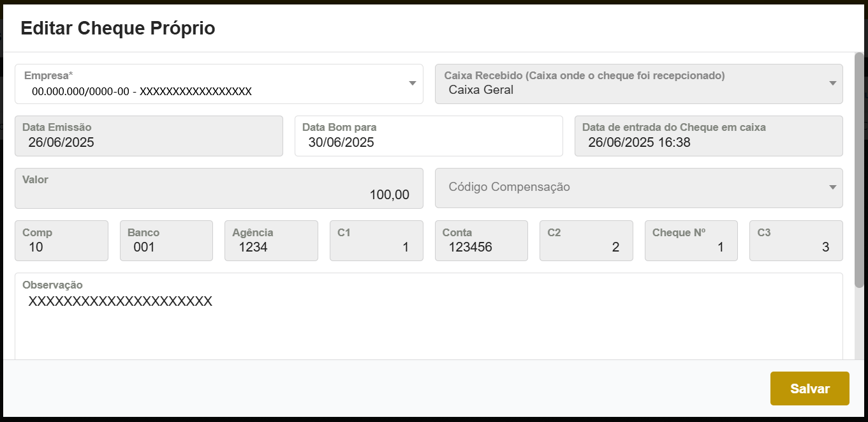The height and width of the screenshot is (422, 868).
Task: Click the Valor amount field
Action: pos(219,194)
